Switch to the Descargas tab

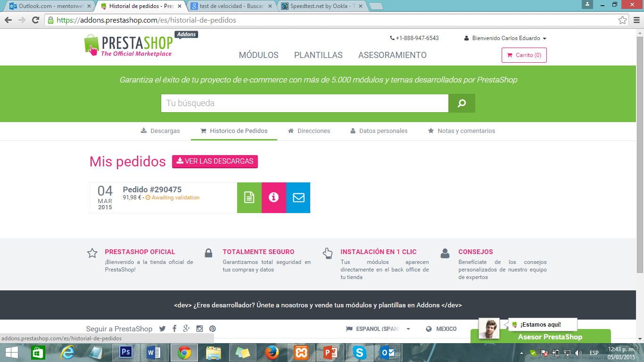[x=160, y=131]
